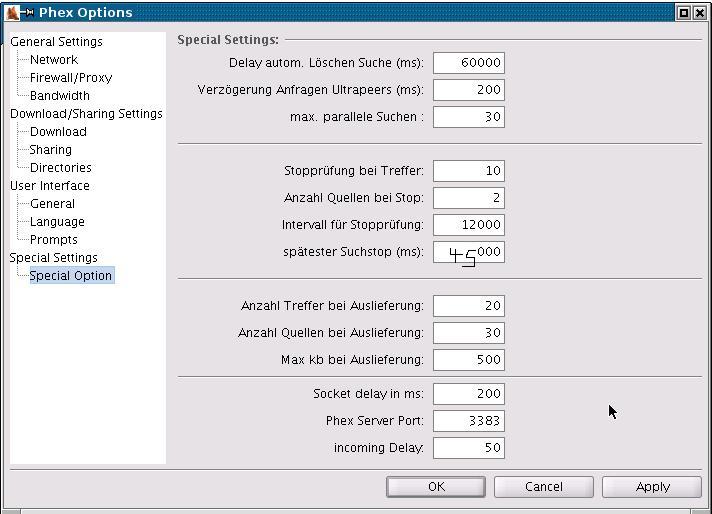The width and height of the screenshot is (712, 514).
Task: Click Socket delay in ms field
Action: tap(469, 394)
